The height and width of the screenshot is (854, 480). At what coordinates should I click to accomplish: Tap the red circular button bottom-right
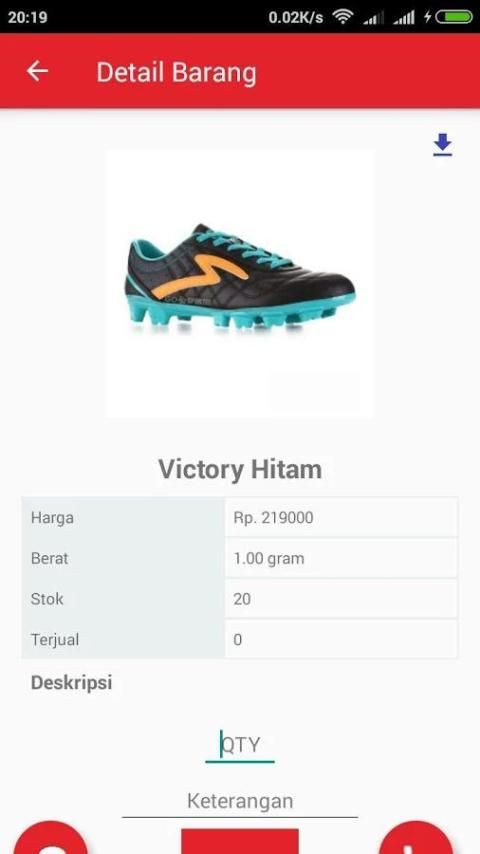tap(415, 838)
